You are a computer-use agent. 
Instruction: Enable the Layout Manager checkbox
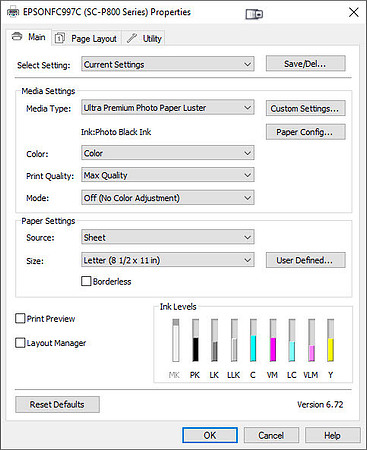click(x=20, y=343)
